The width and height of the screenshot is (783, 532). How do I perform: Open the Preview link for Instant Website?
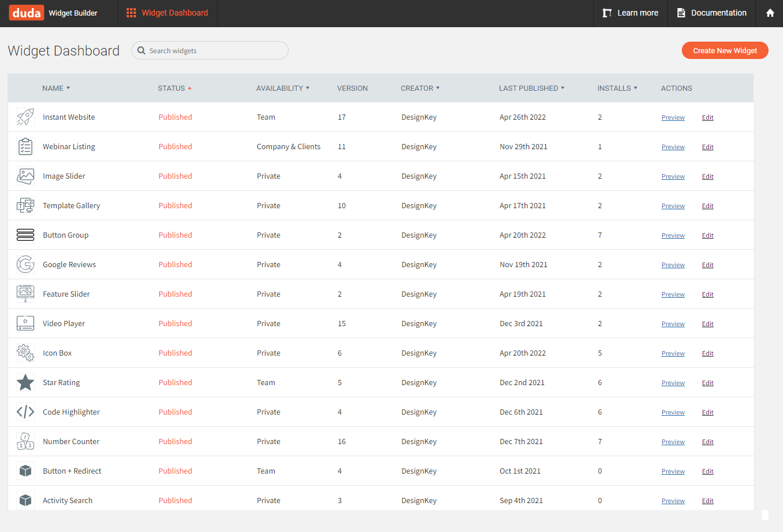coord(673,117)
